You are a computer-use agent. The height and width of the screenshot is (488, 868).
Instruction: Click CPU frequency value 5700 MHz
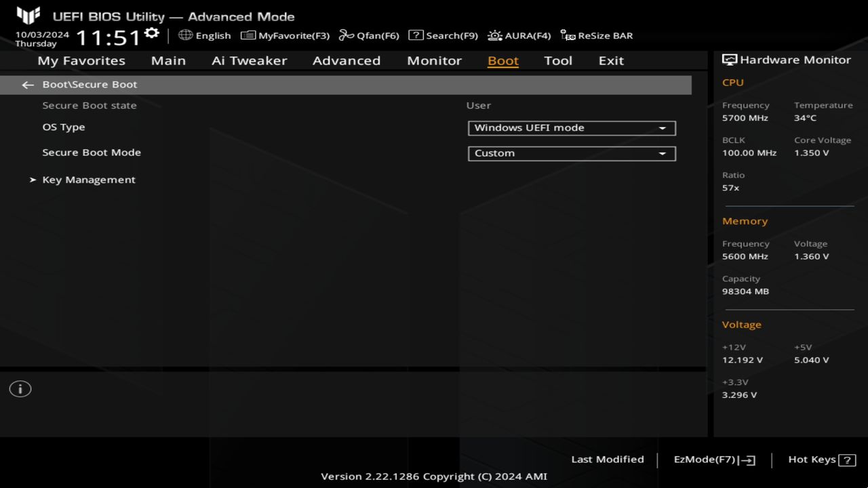(745, 118)
